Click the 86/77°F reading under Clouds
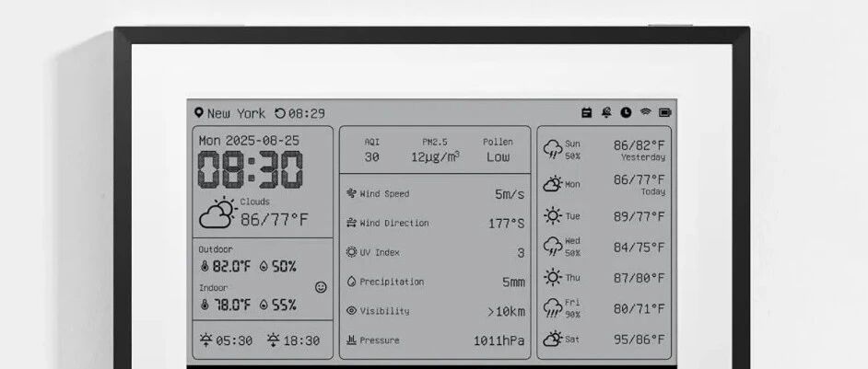The width and height of the screenshot is (868, 369). 274,220
